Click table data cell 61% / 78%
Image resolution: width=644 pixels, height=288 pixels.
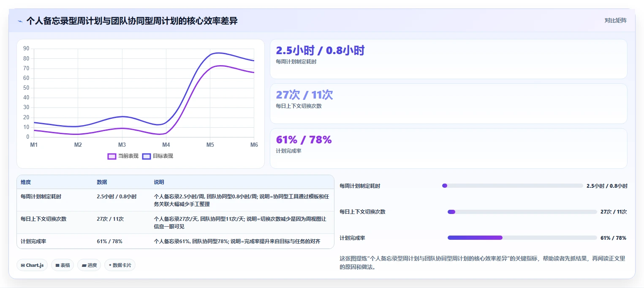109,241
